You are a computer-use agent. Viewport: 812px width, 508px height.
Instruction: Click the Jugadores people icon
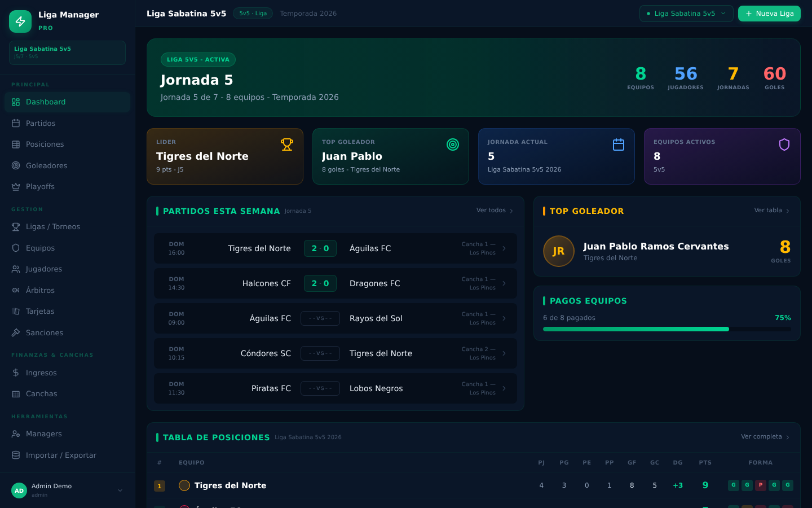point(16,269)
